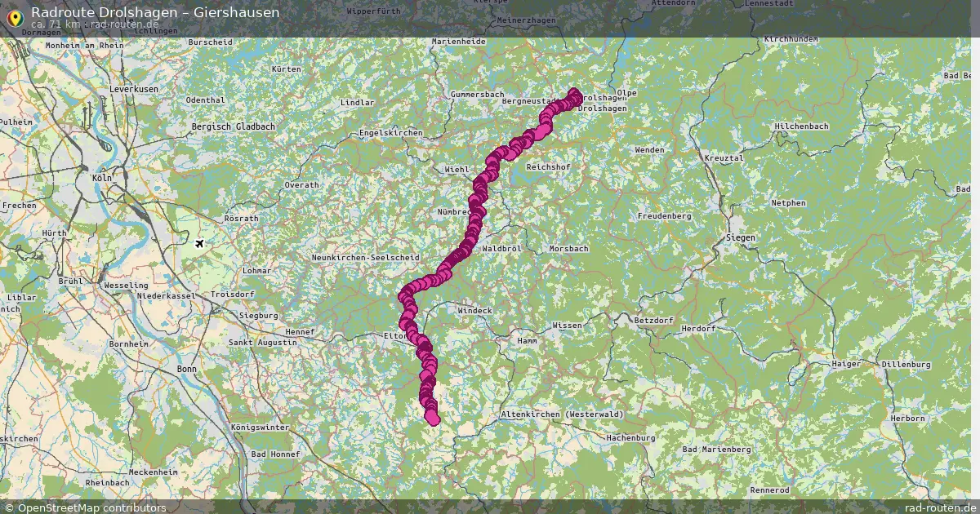Screen dimensions: 980x514
Task: Click the Netphen label
Action: 788,203
